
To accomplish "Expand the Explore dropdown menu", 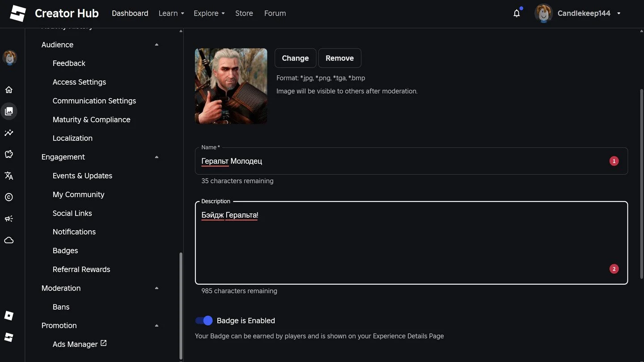I will (209, 13).
